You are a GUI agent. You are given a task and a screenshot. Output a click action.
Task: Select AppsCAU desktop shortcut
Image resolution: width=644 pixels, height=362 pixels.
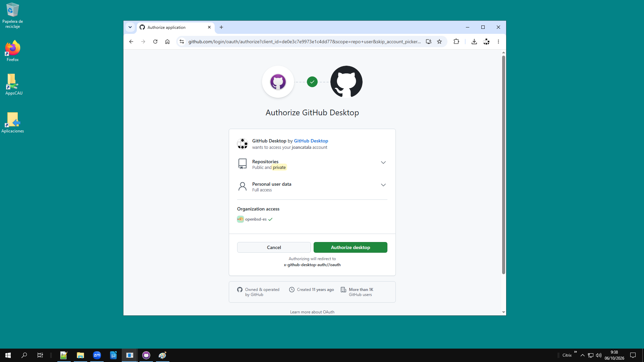click(14, 85)
